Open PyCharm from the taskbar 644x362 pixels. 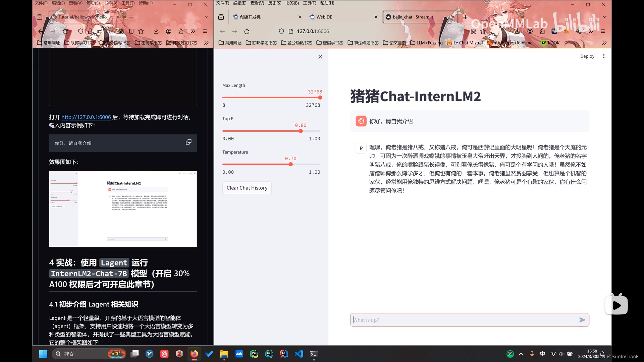(254, 354)
